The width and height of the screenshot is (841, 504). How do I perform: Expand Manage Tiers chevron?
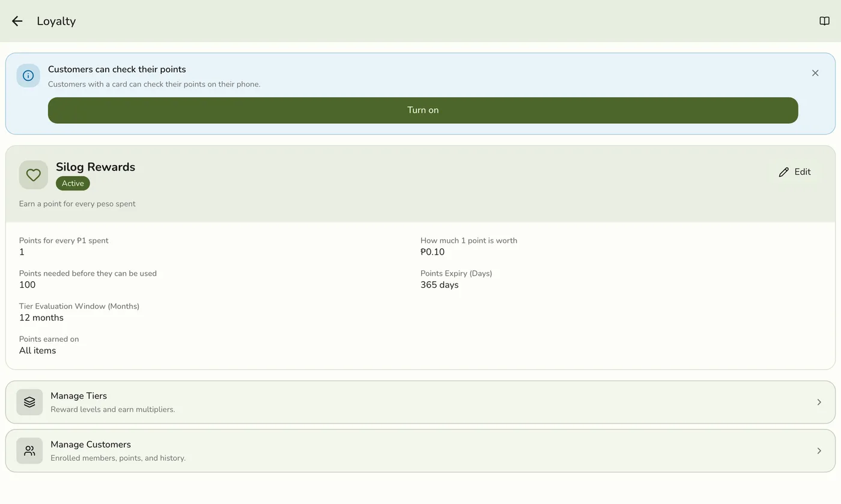click(x=819, y=402)
